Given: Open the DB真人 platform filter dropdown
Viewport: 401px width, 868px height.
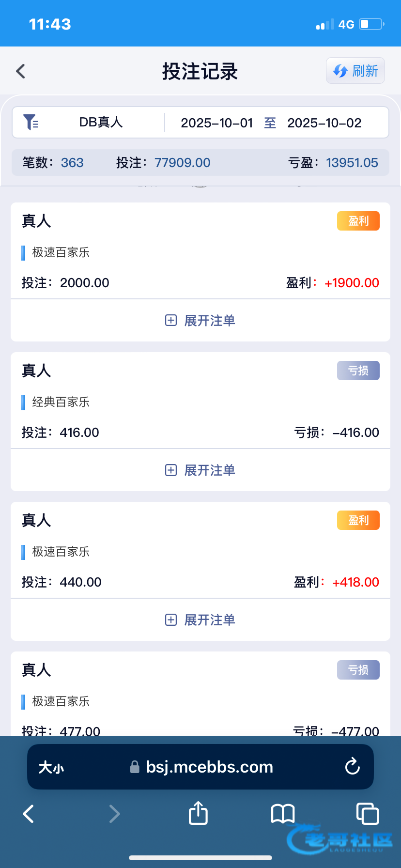Looking at the screenshot, I should click(x=101, y=123).
